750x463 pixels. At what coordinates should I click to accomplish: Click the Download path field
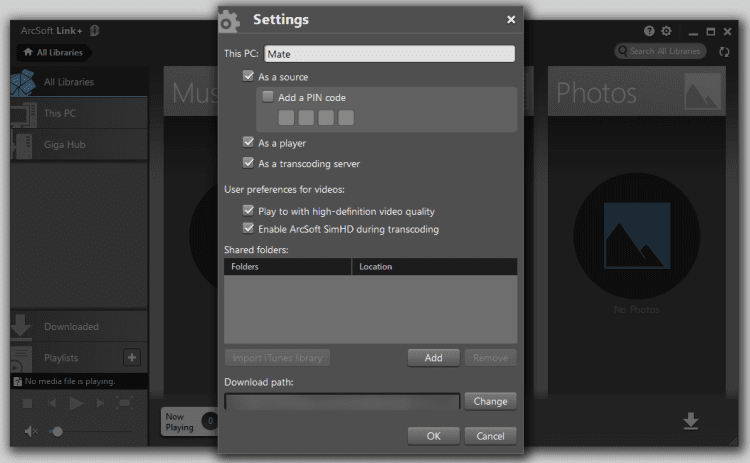(x=342, y=401)
